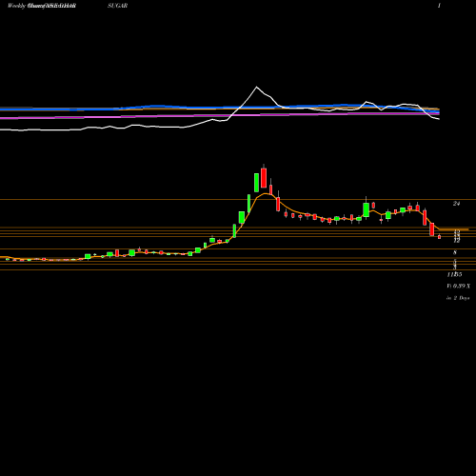The height and width of the screenshot is (476, 476).
Task: Select the 24 price level label
Action: 456,204
